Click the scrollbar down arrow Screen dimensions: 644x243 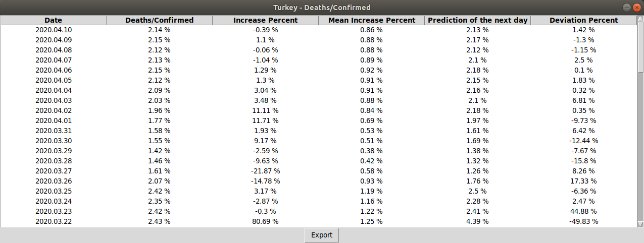pyautogui.click(x=640, y=224)
